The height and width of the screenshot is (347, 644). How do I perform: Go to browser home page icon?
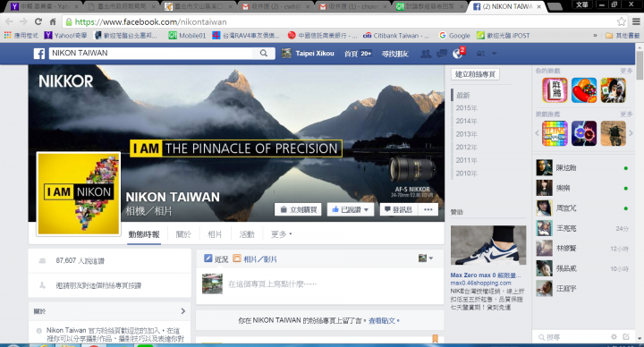pos(53,21)
